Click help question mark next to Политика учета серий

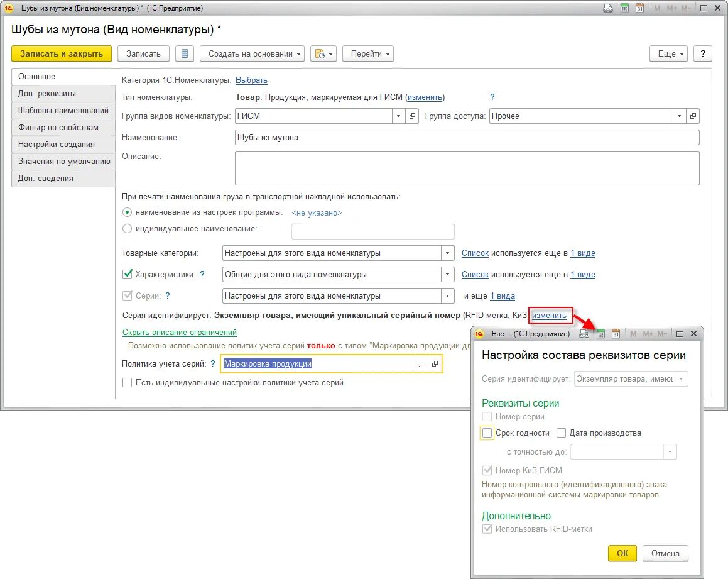pyautogui.click(x=213, y=364)
